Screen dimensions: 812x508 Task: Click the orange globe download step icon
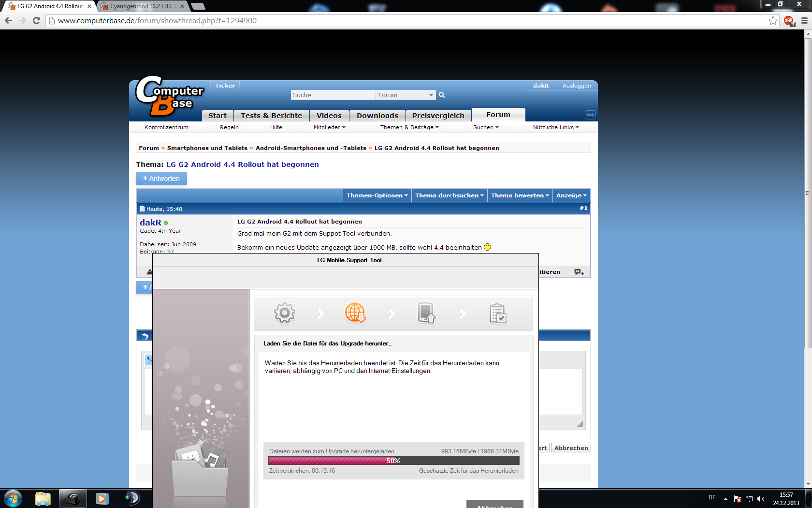(x=355, y=313)
